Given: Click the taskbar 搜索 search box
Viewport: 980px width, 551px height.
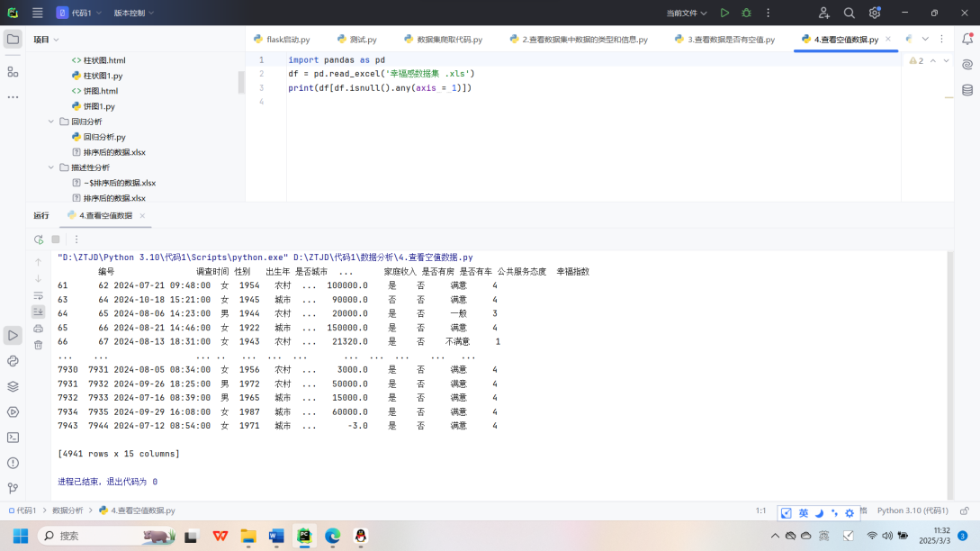Looking at the screenshot, I should click(x=108, y=536).
